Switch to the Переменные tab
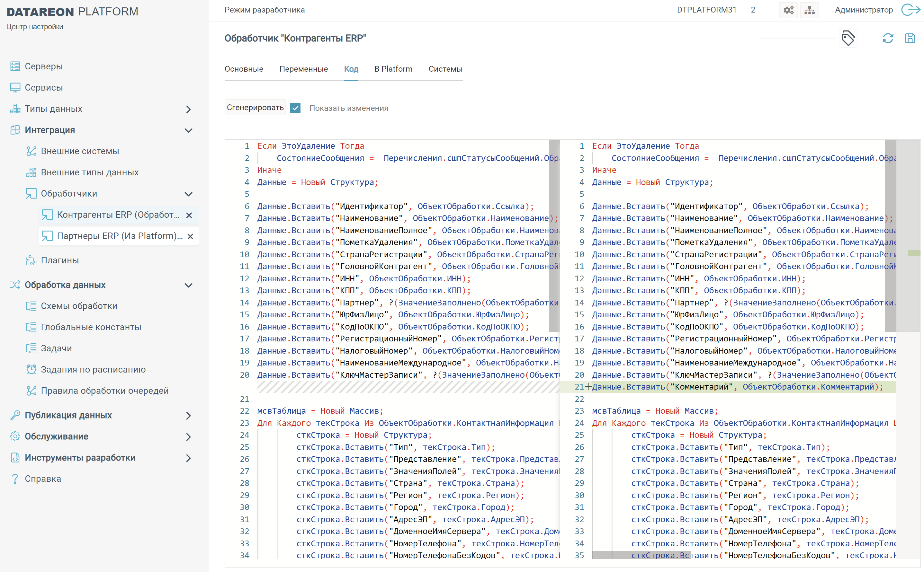Viewport: 924px width, 572px height. pos(304,69)
